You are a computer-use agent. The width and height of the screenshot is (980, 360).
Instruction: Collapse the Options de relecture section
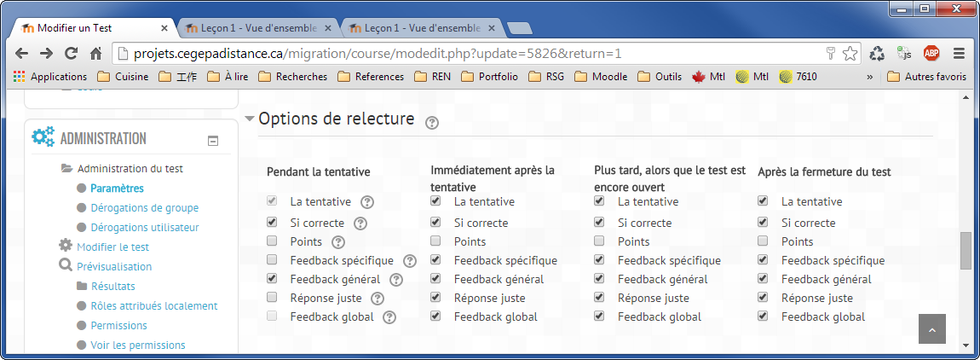(250, 119)
